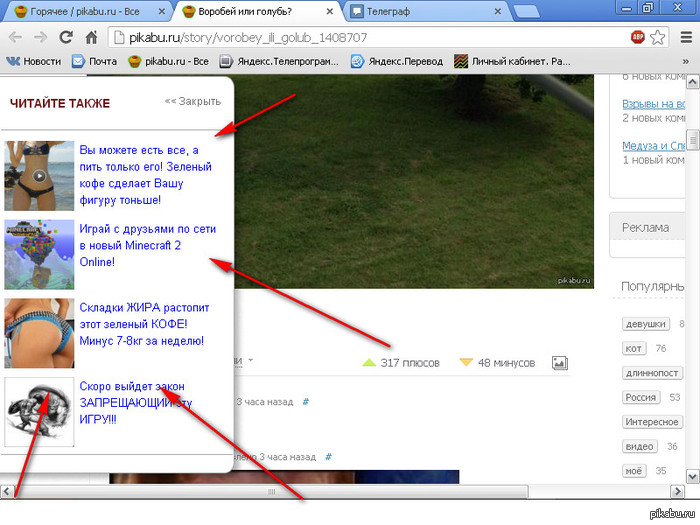The height and width of the screenshot is (525, 700).
Task: Click the browser back arrow
Action: 15,38
